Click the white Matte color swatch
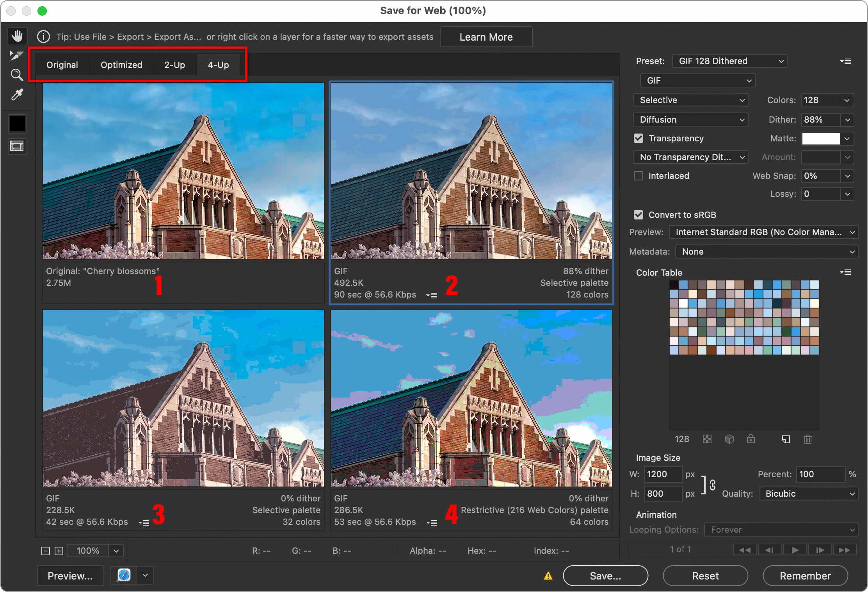 820,138
